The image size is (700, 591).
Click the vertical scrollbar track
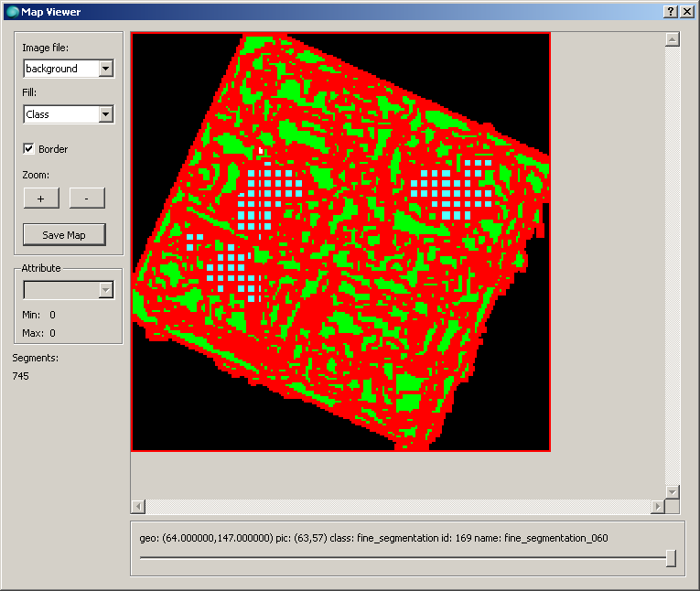coord(673,265)
